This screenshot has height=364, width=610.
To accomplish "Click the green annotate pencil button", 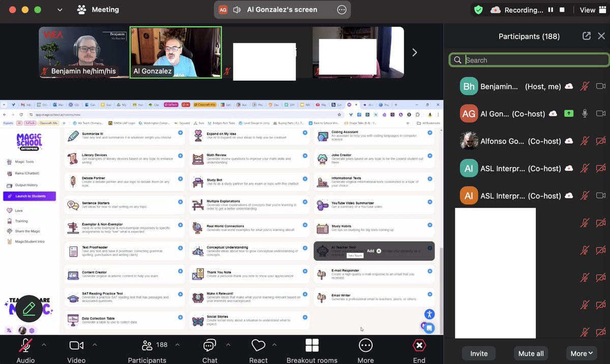I will click(29, 308).
